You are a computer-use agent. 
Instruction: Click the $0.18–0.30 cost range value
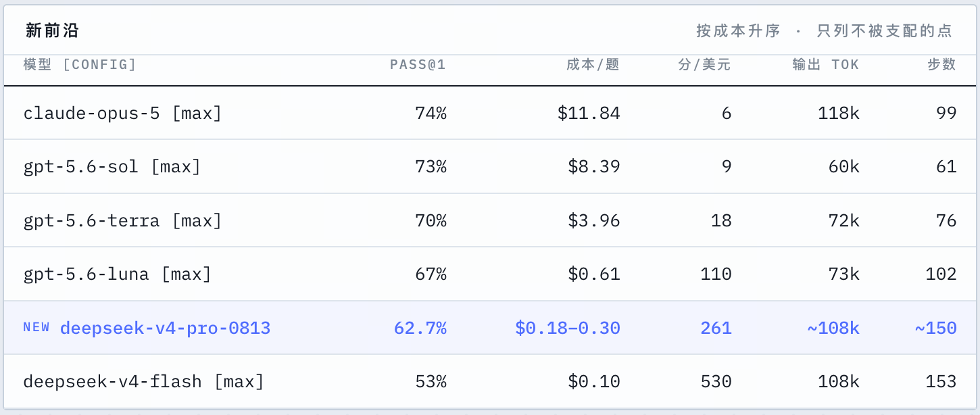point(568,328)
